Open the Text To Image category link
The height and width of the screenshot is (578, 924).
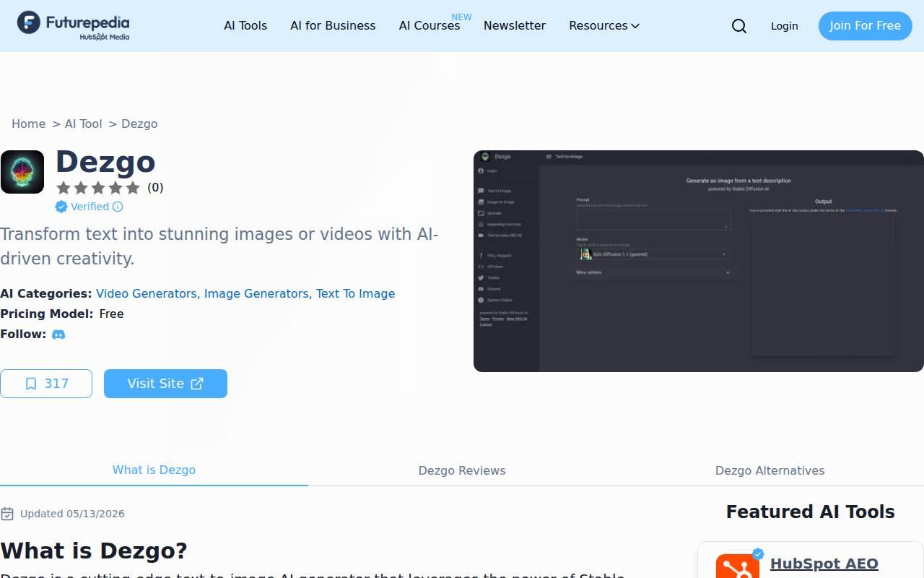pyautogui.click(x=355, y=293)
